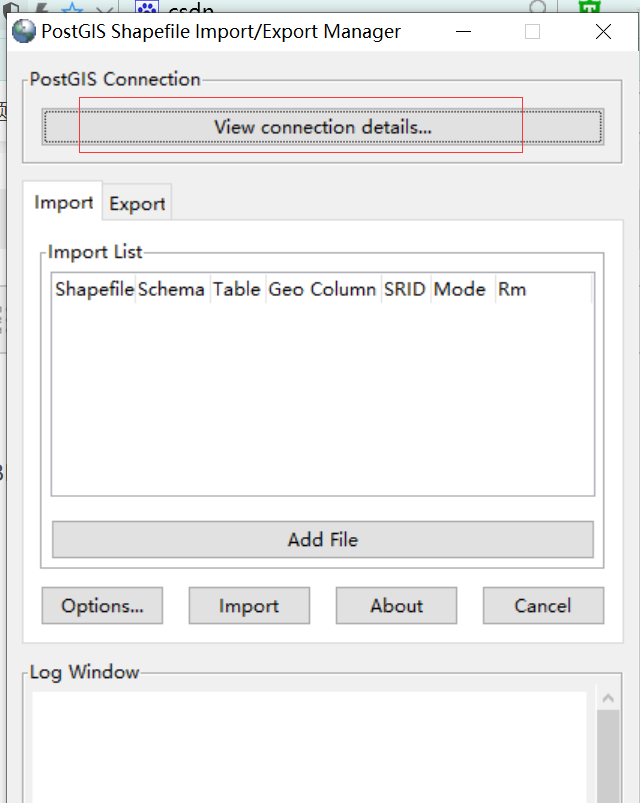Switch to the Export tab
This screenshot has width=640, height=803.
pos(137,203)
